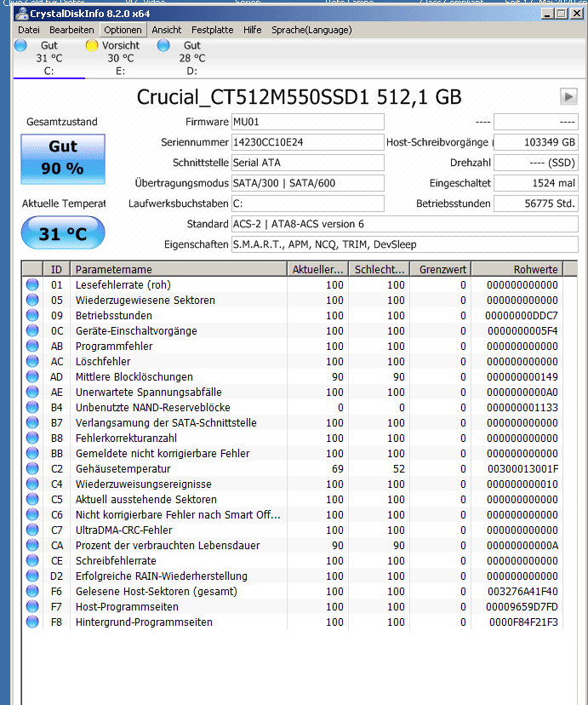Click the Gut 90 % health status button
The height and width of the screenshot is (705, 588).
coord(63,159)
